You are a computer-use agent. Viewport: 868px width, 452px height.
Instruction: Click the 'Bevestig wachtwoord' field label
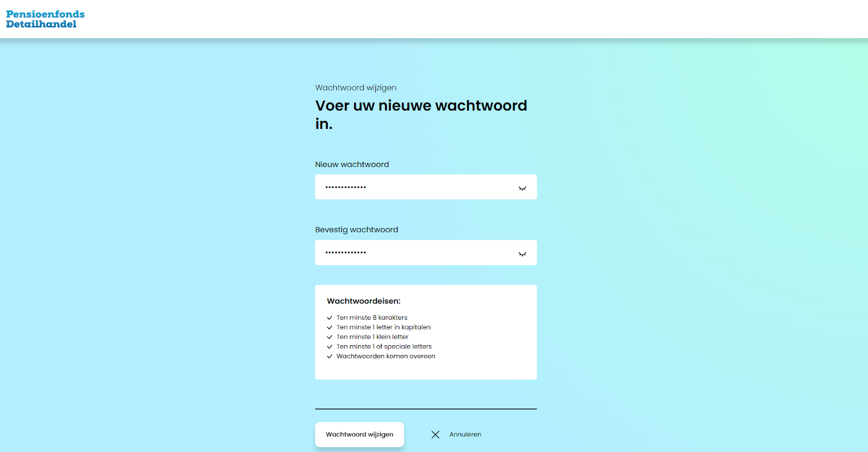pyautogui.click(x=356, y=230)
